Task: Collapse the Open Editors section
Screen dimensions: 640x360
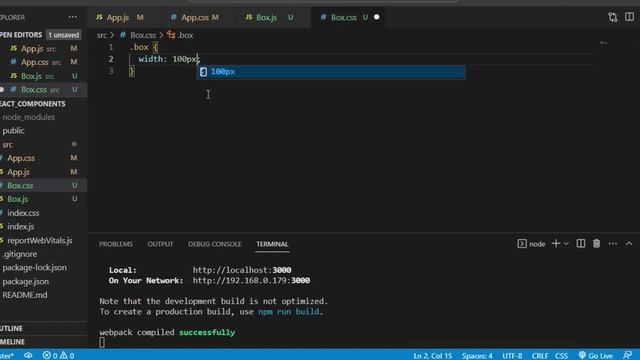Action: (x=21, y=35)
